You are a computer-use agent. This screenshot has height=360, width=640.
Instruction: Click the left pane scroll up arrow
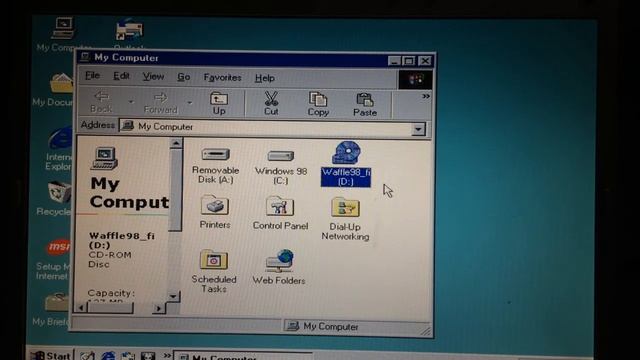click(x=176, y=143)
